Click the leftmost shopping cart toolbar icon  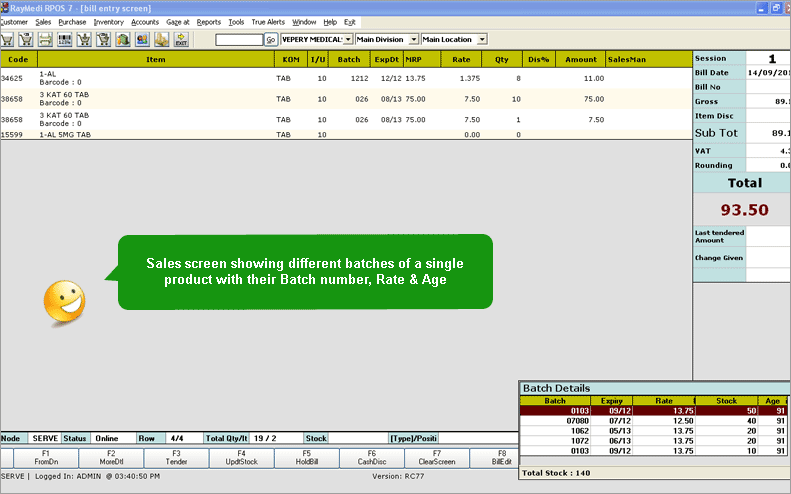point(7,40)
